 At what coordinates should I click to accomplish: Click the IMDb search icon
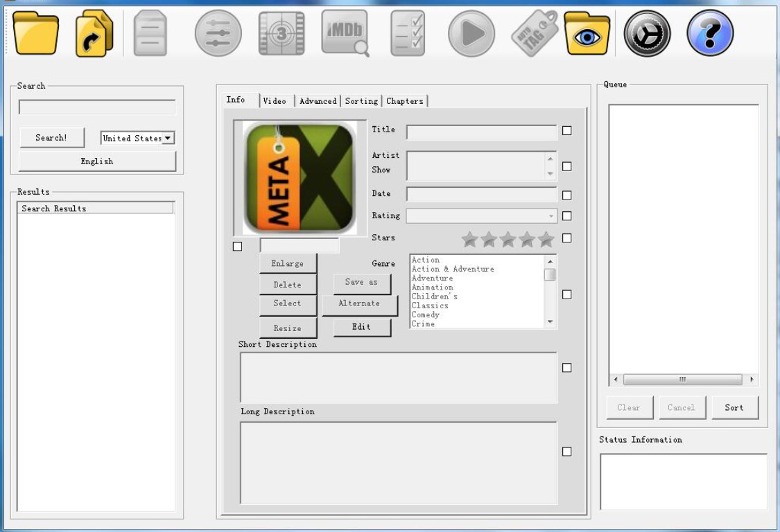pyautogui.click(x=345, y=33)
